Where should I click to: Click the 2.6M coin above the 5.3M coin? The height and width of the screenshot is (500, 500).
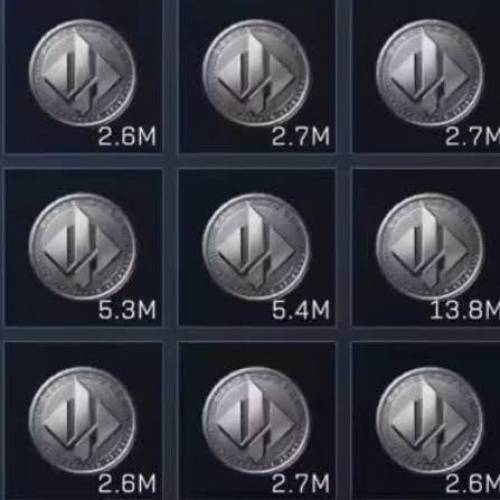tap(82, 73)
